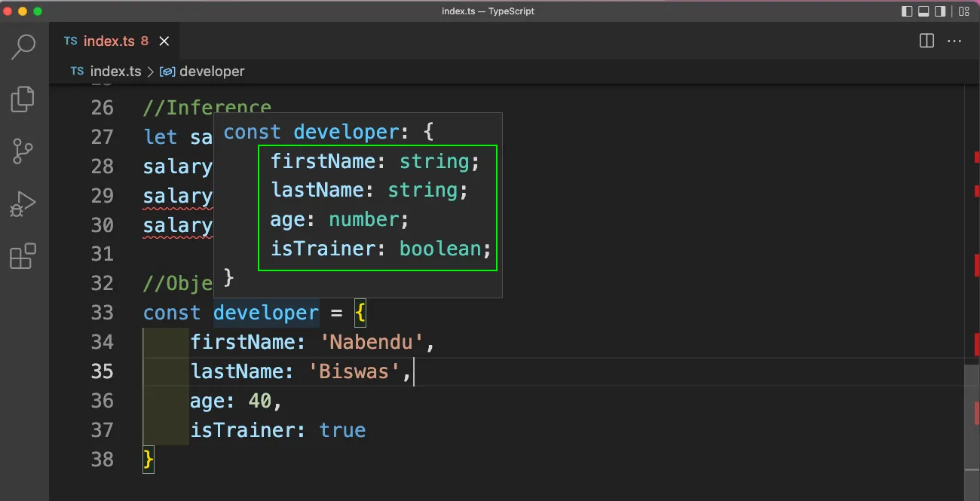This screenshot has height=501, width=980.
Task: Open the Run and Debug view
Action: click(x=23, y=204)
